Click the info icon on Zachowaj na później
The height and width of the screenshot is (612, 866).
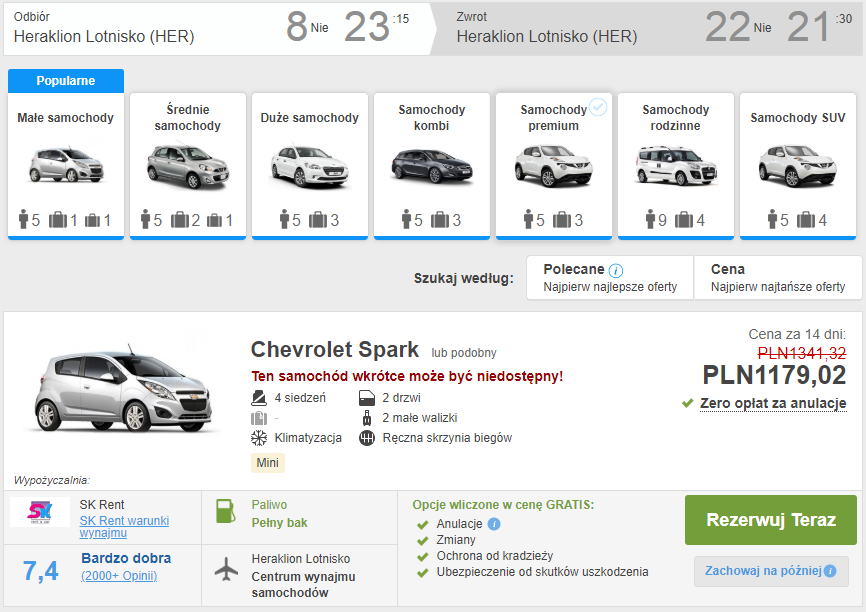pyautogui.click(x=829, y=571)
